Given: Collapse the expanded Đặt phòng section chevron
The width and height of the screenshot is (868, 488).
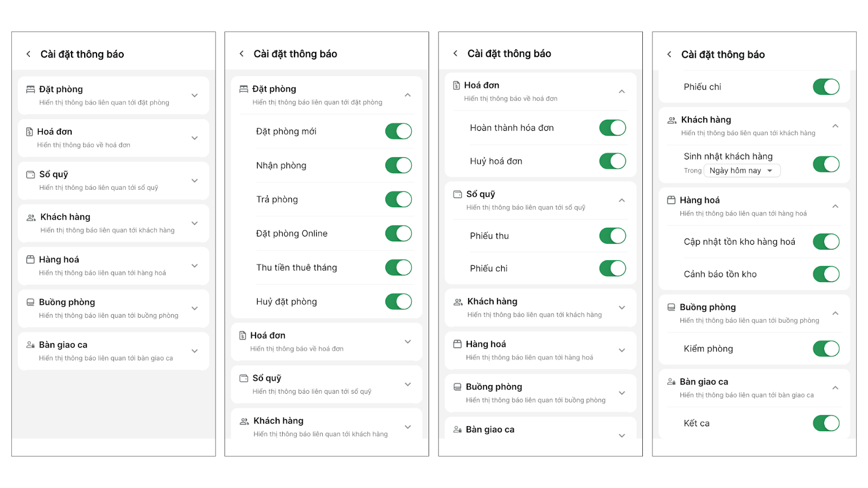Looking at the screenshot, I should pos(408,95).
